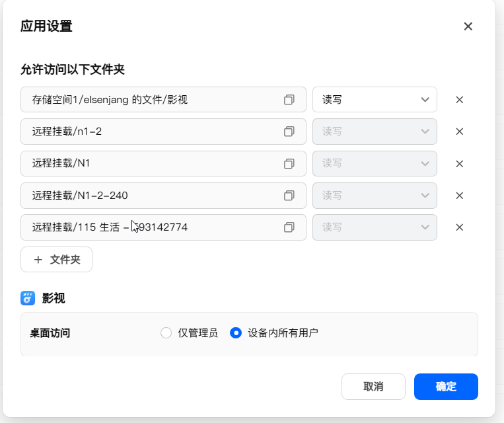The height and width of the screenshot is (423, 504).
Task: Click the 存储空间1/elsenjang 的文件/影视 path field
Action: click(163, 100)
